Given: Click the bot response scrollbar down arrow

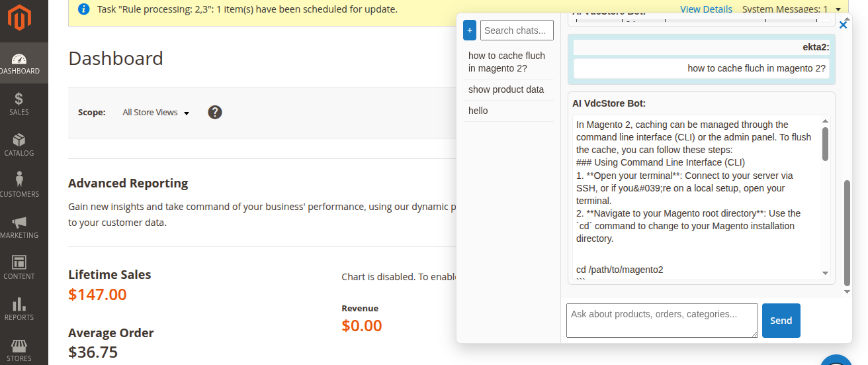Looking at the screenshot, I should click(825, 273).
